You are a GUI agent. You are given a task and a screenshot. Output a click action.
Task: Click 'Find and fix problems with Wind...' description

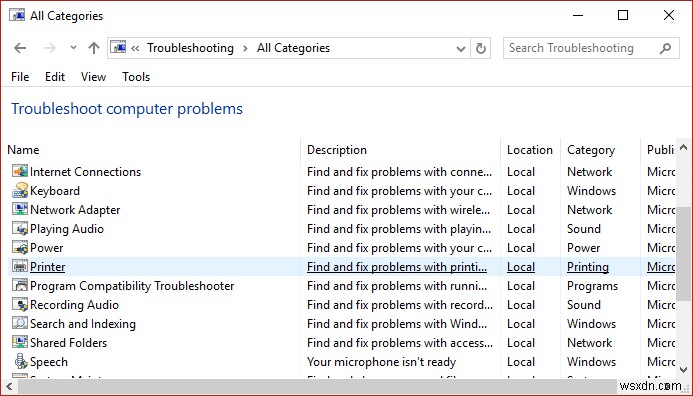[x=397, y=324]
